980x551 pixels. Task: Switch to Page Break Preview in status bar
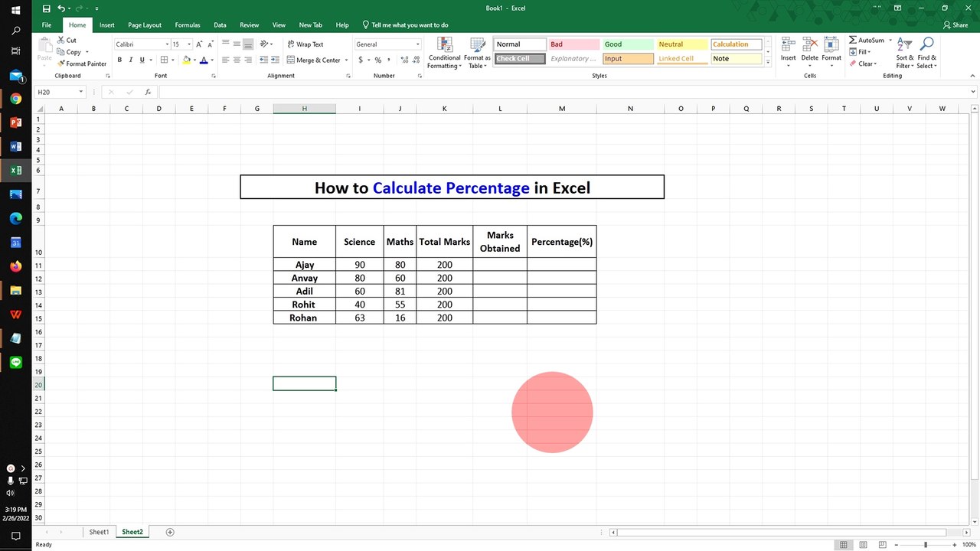[884, 545]
